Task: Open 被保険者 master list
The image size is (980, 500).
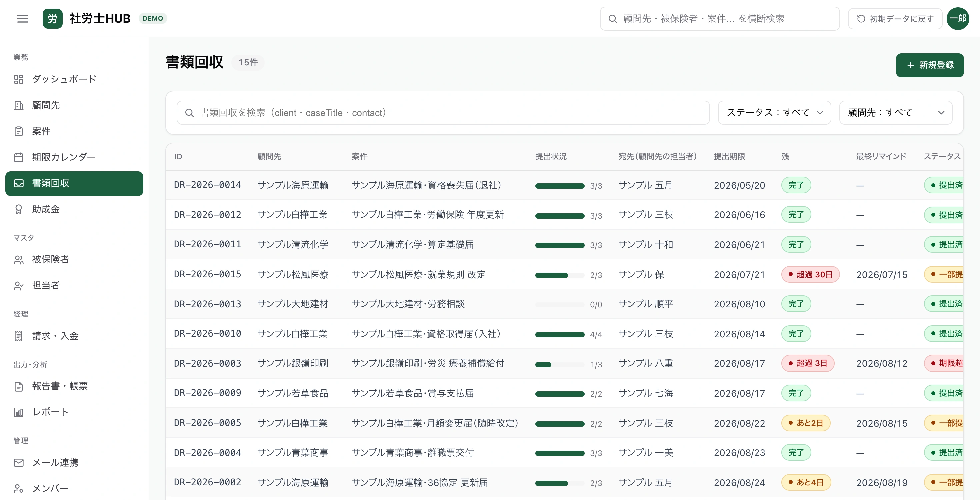Action: pos(74,260)
